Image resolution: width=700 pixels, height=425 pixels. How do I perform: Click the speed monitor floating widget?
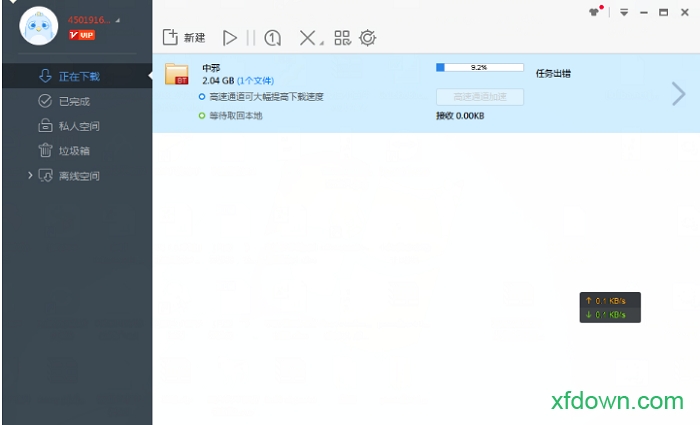pos(610,308)
